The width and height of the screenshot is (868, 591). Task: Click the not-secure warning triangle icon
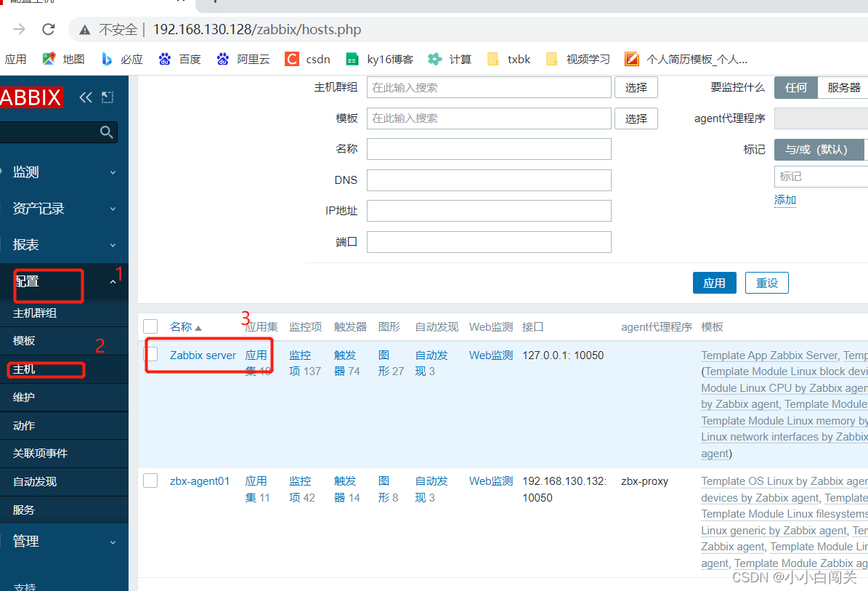[x=85, y=30]
